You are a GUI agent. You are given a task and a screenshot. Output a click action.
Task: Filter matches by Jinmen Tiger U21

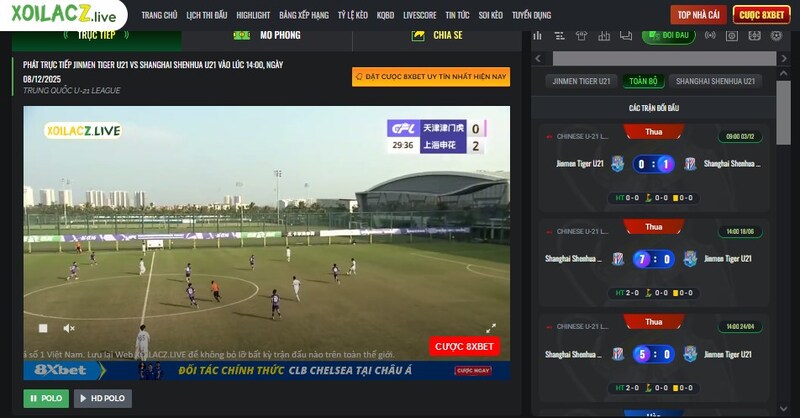pyautogui.click(x=580, y=80)
